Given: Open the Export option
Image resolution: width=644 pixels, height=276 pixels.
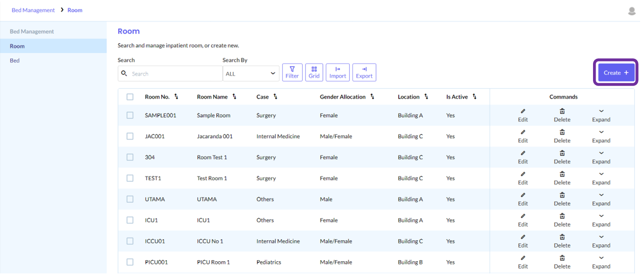Looking at the screenshot, I should point(364,72).
